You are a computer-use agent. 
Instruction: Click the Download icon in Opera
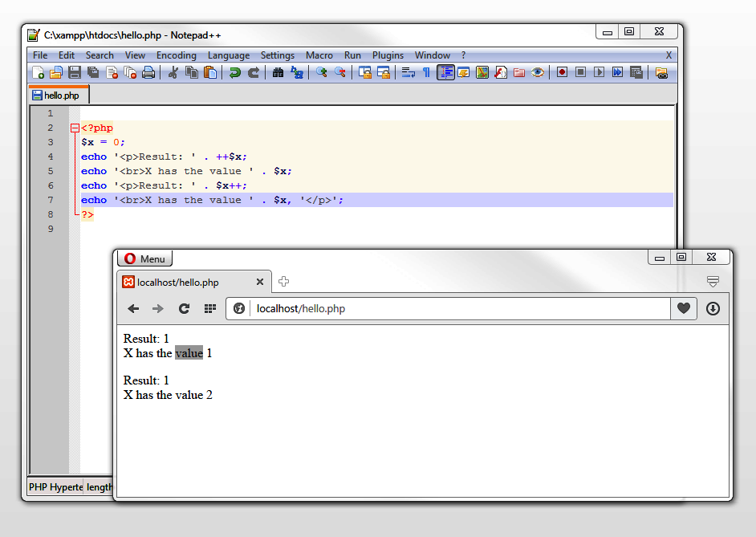click(x=713, y=308)
